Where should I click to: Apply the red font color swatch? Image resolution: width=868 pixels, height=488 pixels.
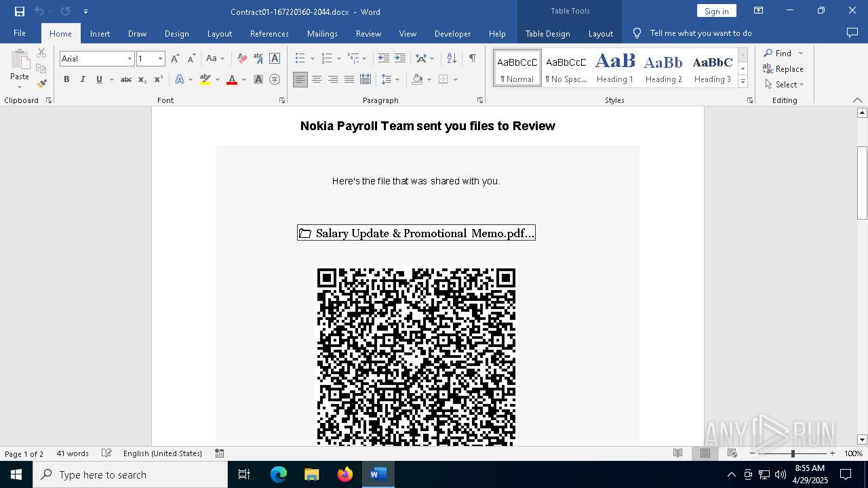(x=232, y=80)
